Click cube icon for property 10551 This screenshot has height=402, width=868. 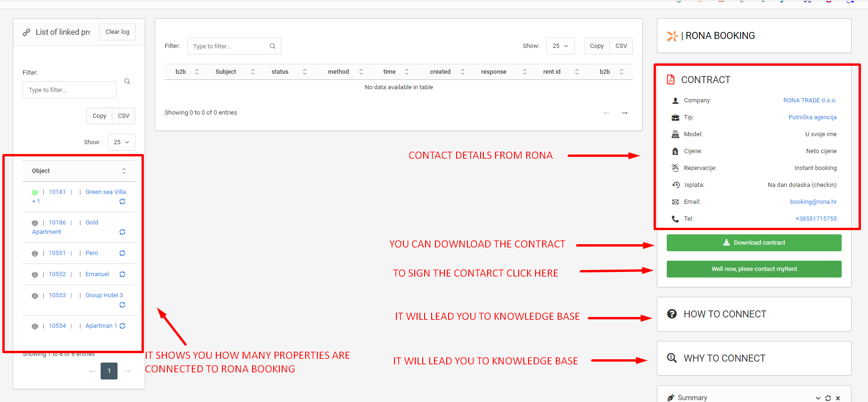(x=35, y=254)
